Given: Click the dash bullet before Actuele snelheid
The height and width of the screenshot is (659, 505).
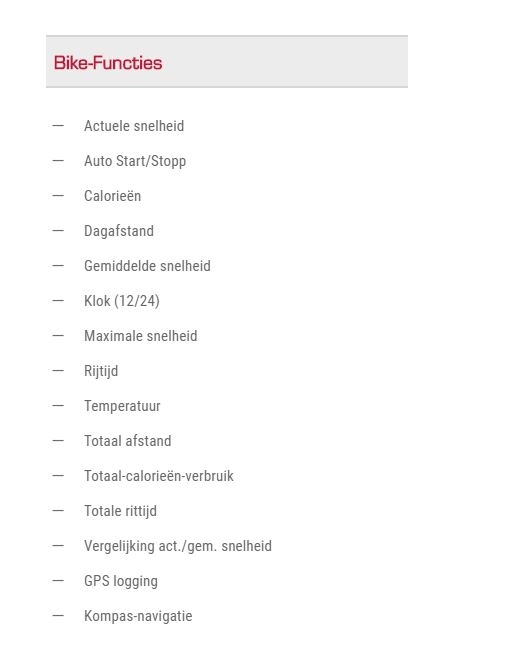Looking at the screenshot, I should [58, 125].
